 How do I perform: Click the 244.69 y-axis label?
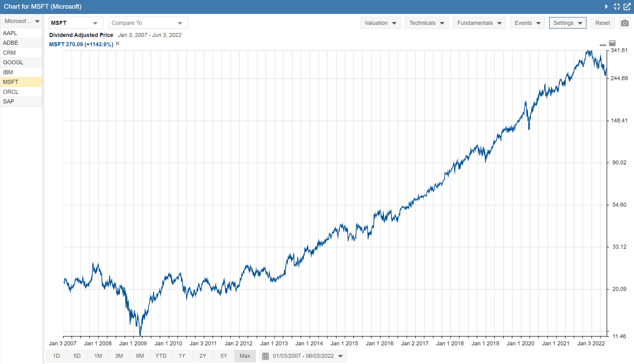619,78
